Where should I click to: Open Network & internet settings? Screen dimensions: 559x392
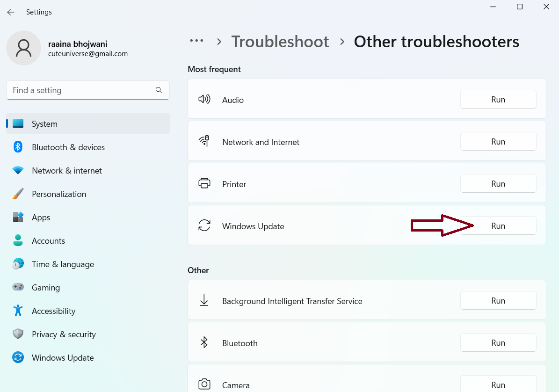pos(66,171)
